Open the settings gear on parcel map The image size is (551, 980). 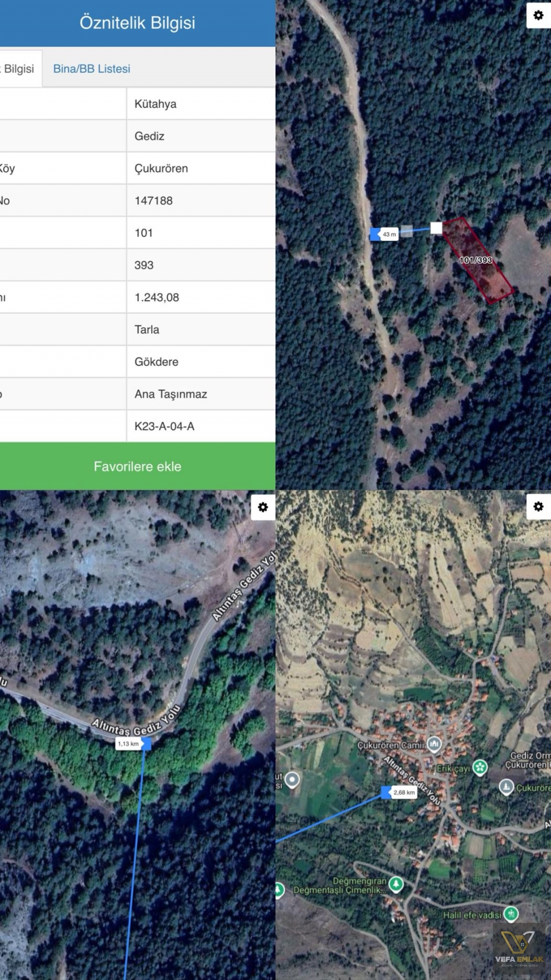point(538,15)
